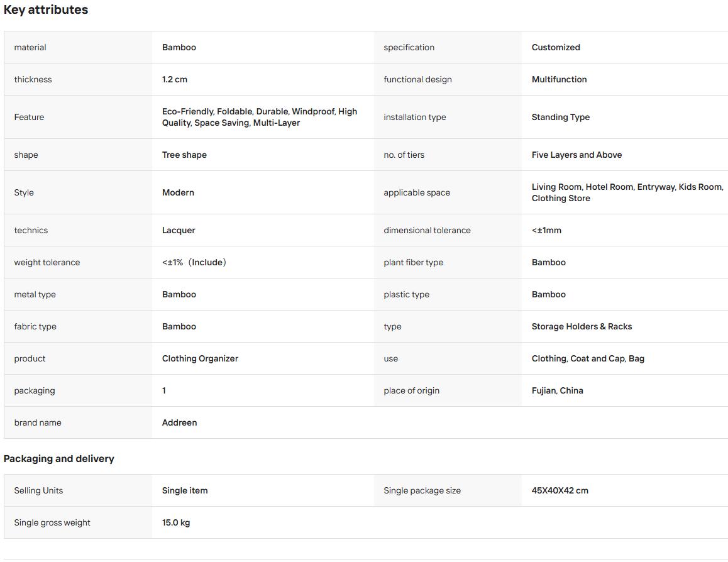The height and width of the screenshot is (562, 728).
Task: Click the Tree shape value
Action: [x=184, y=155]
